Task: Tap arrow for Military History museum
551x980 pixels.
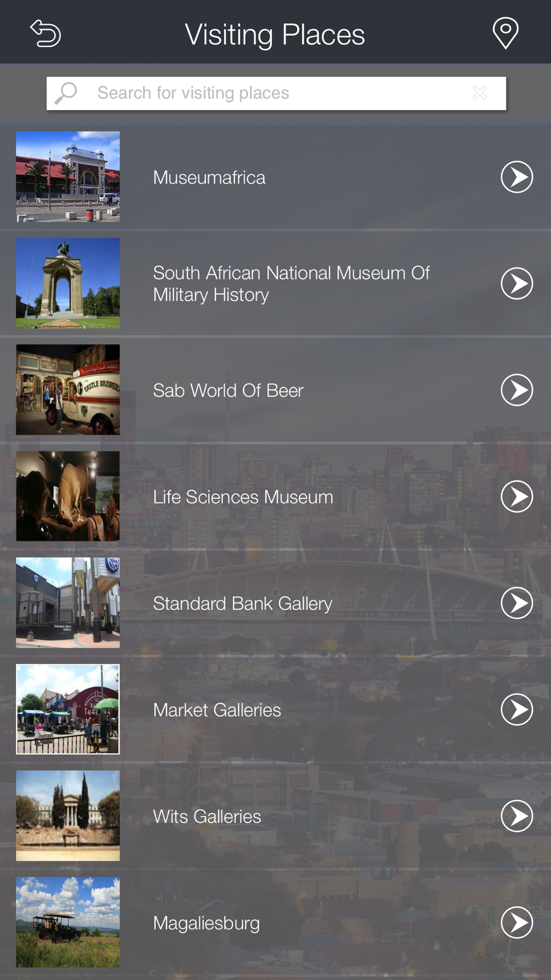Action: [516, 283]
